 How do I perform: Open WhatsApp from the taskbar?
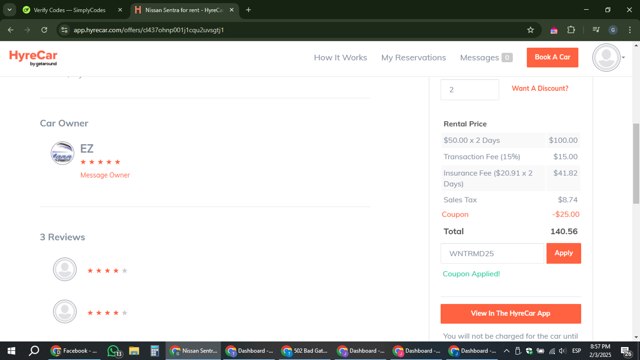coord(114,351)
